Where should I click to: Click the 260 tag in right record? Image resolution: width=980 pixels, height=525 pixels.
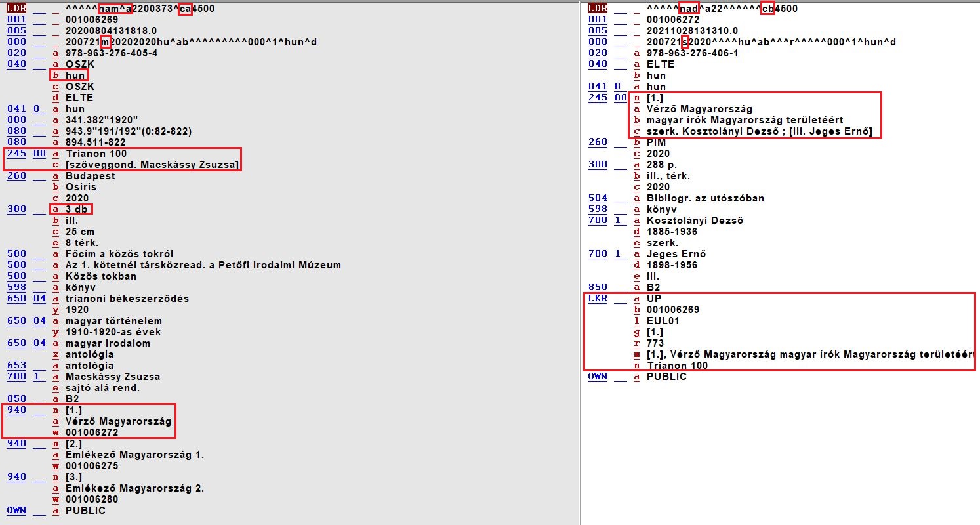click(x=598, y=142)
